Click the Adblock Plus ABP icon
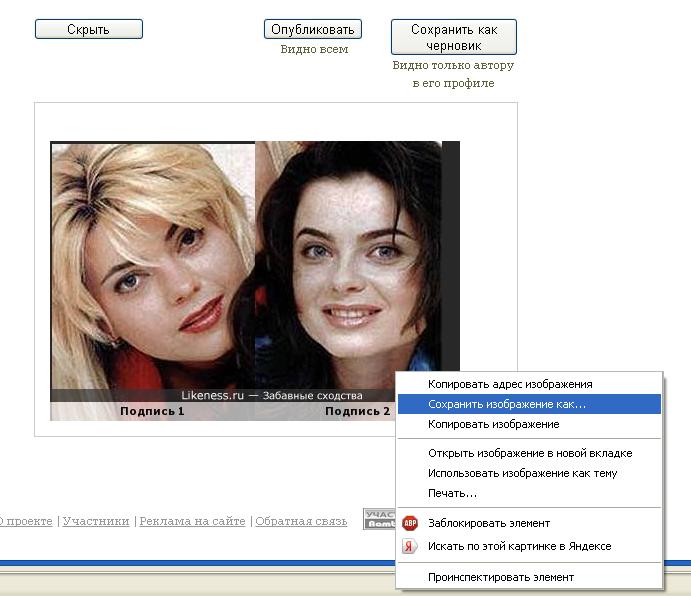This screenshot has width=691, height=596. coord(409,523)
